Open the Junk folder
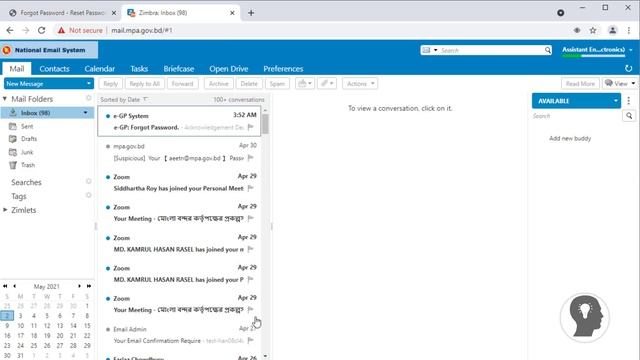This screenshot has width=640, height=360. [x=27, y=152]
